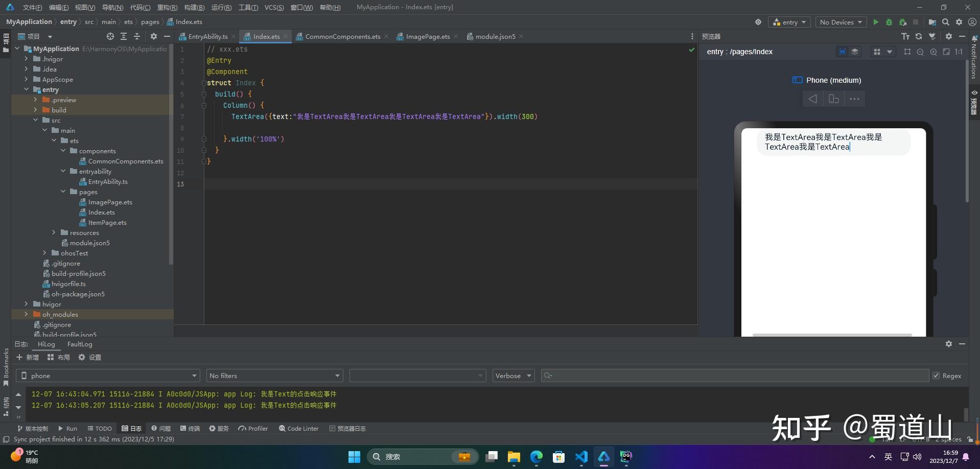Open the Code Linter tool window

[x=298, y=429]
